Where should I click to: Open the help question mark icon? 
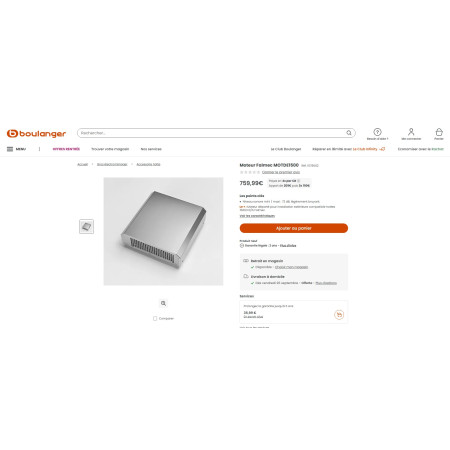[x=377, y=132]
